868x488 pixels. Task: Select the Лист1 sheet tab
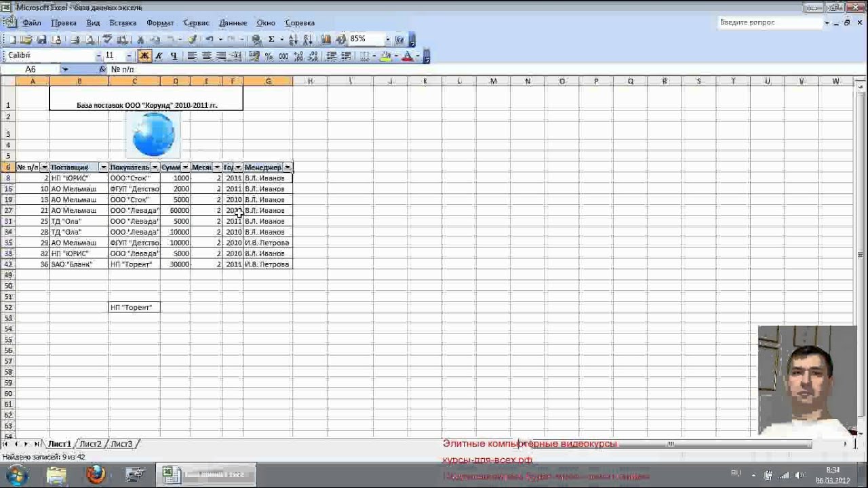pos(59,444)
